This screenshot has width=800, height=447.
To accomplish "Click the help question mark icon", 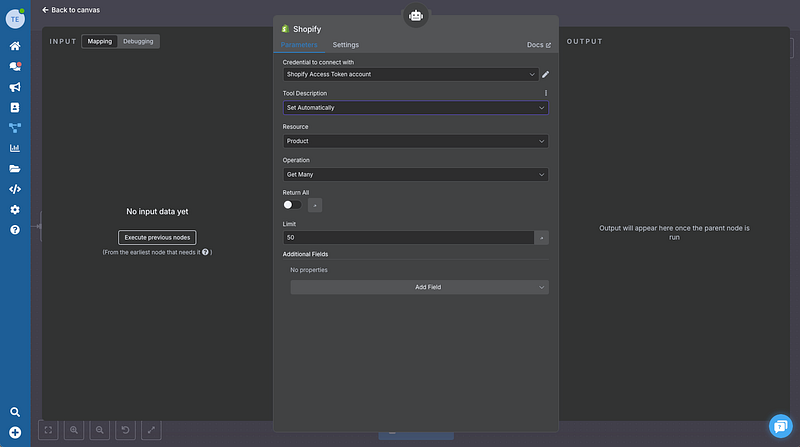I will pos(15,230).
